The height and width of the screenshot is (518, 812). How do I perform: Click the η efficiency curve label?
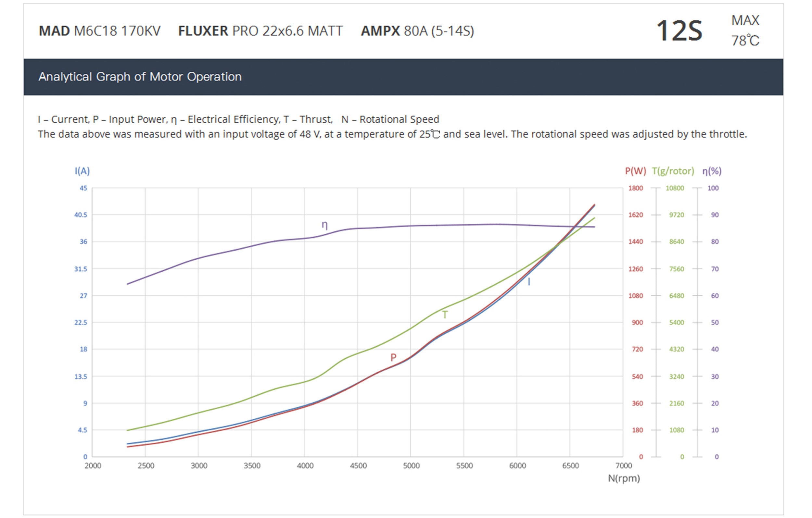[x=324, y=225]
